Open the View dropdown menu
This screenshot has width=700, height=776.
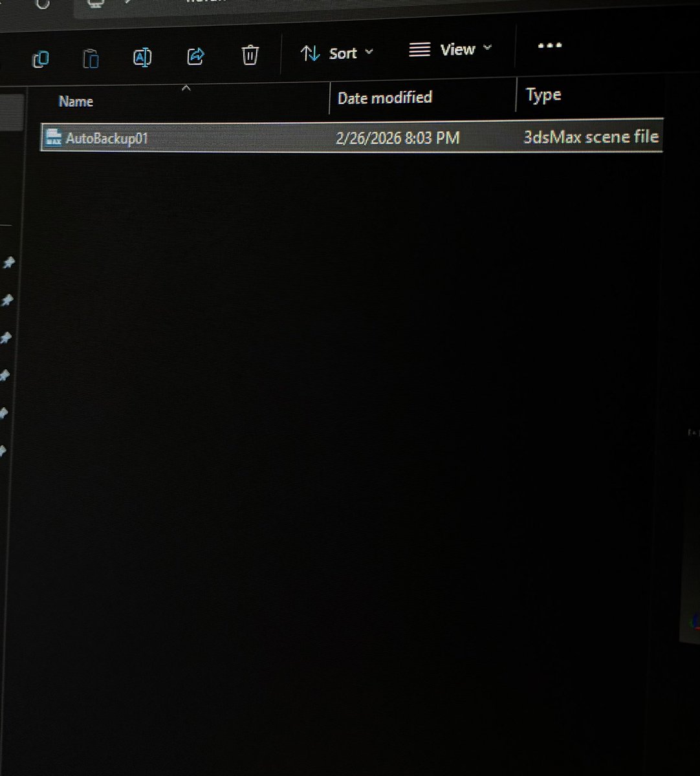(x=450, y=49)
